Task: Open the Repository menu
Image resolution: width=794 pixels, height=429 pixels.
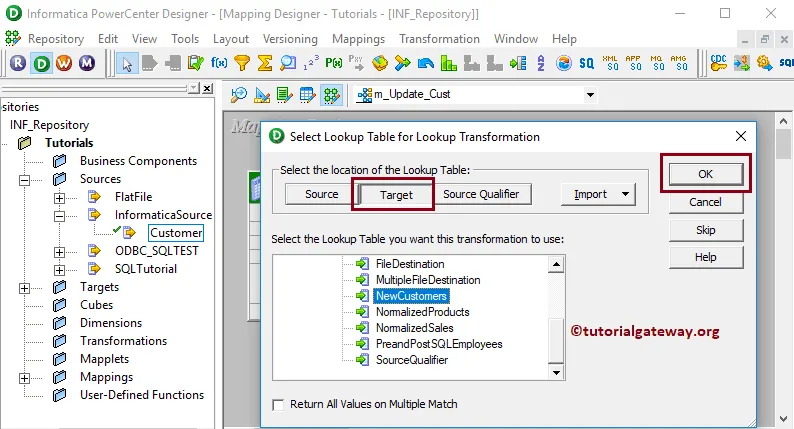Action: [56, 39]
